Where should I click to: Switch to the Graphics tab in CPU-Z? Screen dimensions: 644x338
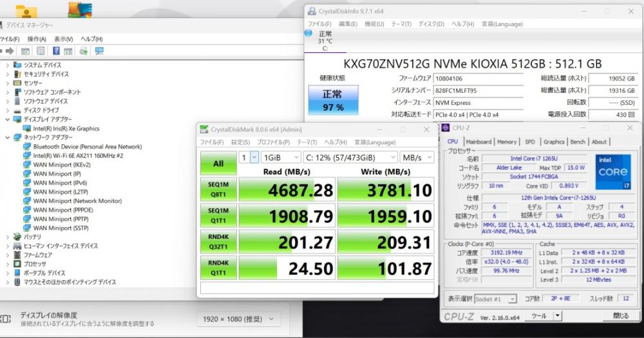554,142
